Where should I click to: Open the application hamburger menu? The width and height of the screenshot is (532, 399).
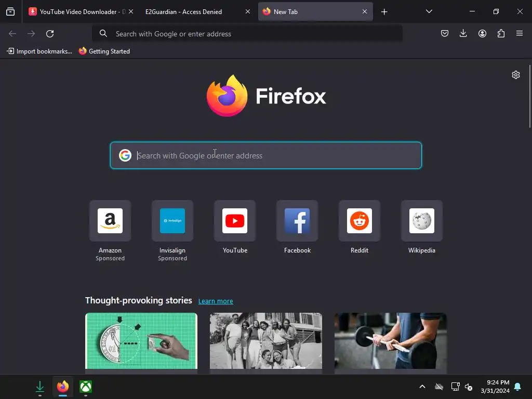tap(520, 33)
